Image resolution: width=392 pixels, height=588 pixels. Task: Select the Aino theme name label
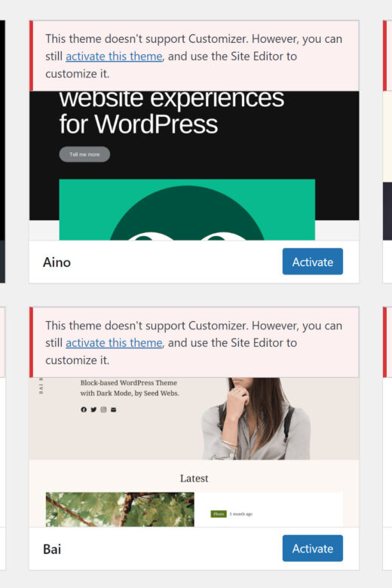(x=57, y=262)
